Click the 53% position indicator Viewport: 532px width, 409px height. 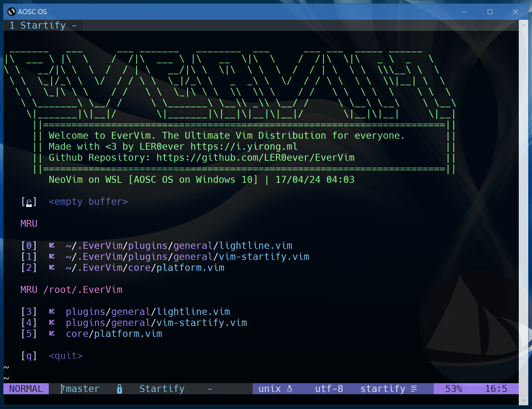tap(454, 389)
